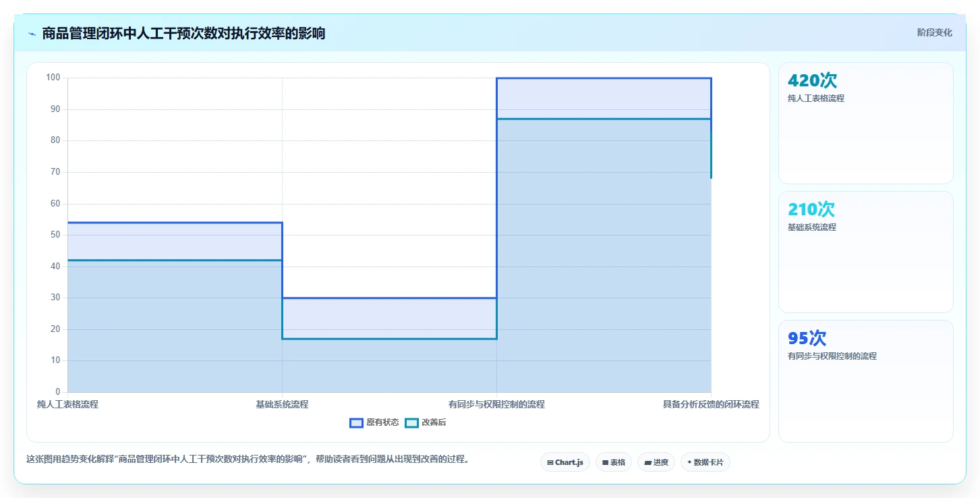This screenshot has width=980, height=498.
Task: Click the x-axis label 有同步与权限控制的流程
Action: click(x=496, y=404)
